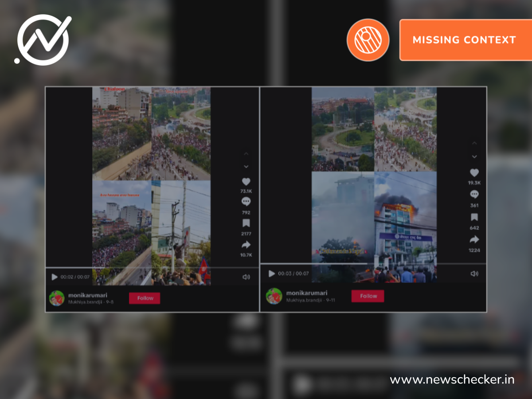Open the www.newschecker.in link
The height and width of the screenshot is (399, 532).
click(x=452, y=379)
